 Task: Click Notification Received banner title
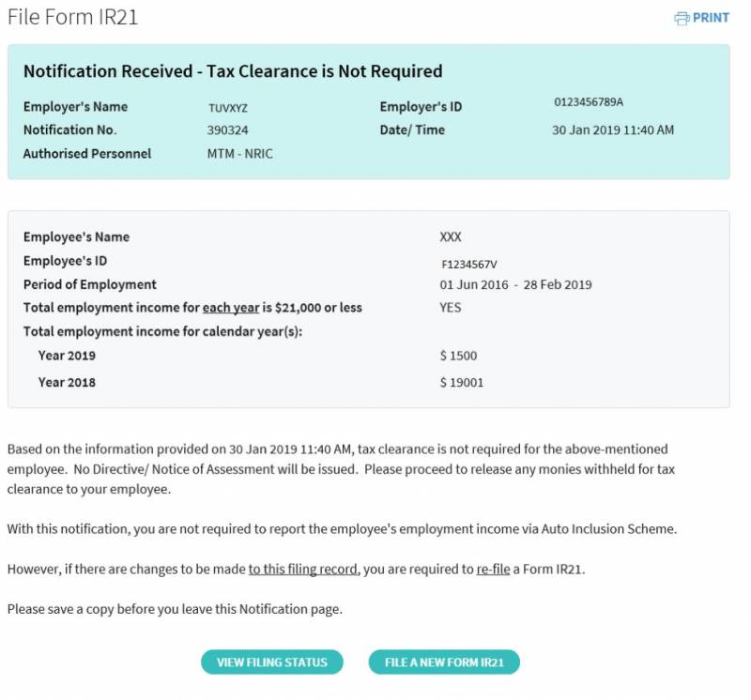tap(233, 71)
